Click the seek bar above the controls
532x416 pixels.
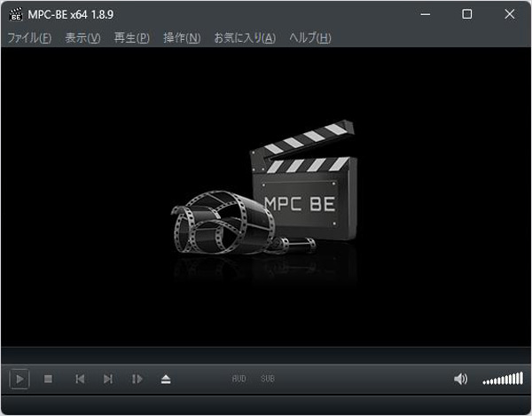(x=266, y=356)
